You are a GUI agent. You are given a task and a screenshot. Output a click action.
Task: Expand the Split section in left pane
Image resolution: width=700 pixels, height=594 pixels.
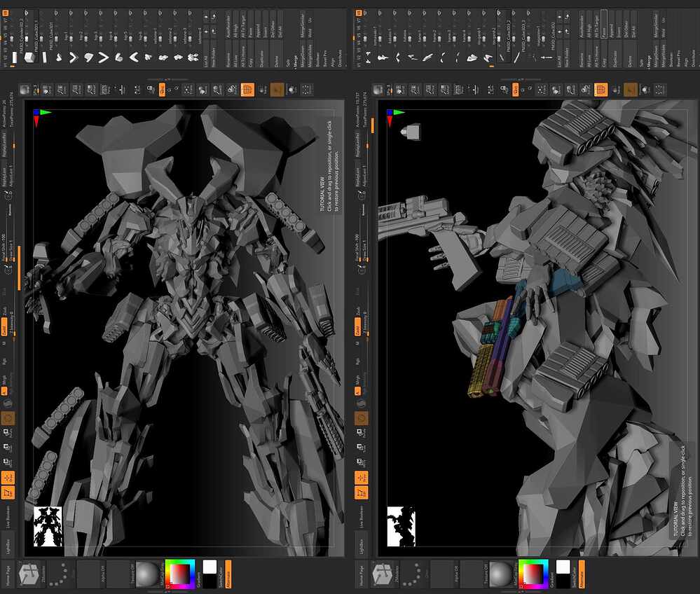coord(288,62)
